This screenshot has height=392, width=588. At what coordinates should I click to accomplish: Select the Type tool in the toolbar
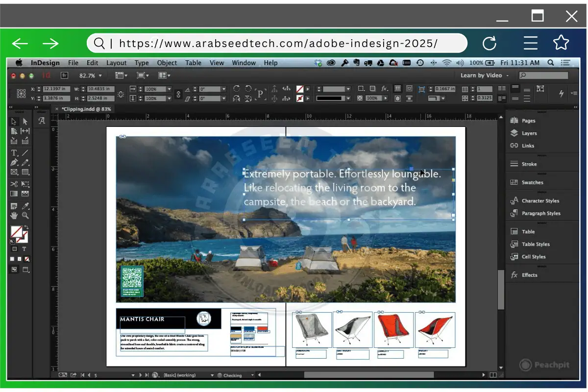point(14,152)
